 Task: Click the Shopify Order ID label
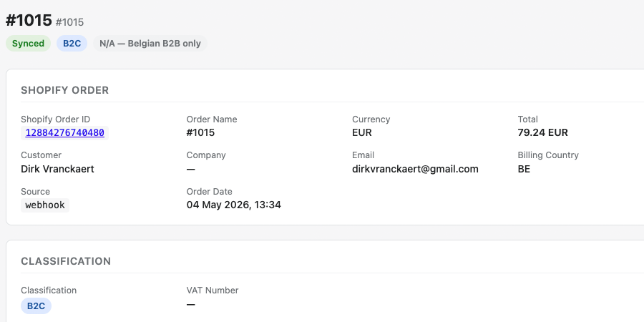pos(55,119)
